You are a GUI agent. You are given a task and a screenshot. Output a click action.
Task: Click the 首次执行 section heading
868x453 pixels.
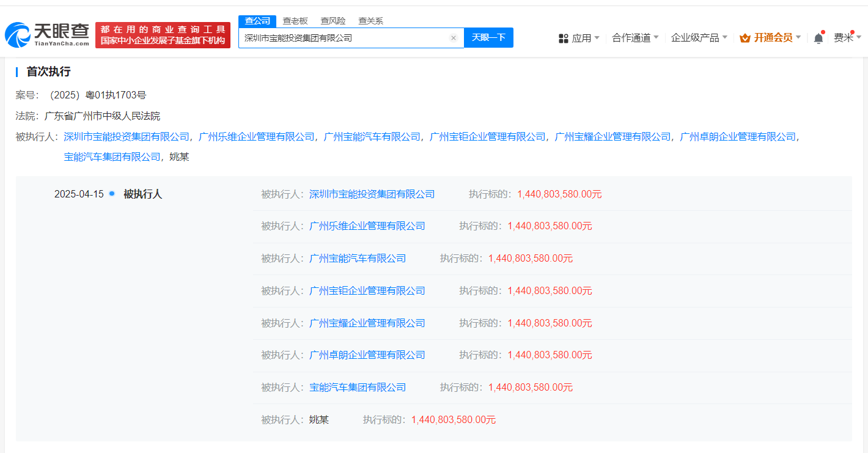48,72
